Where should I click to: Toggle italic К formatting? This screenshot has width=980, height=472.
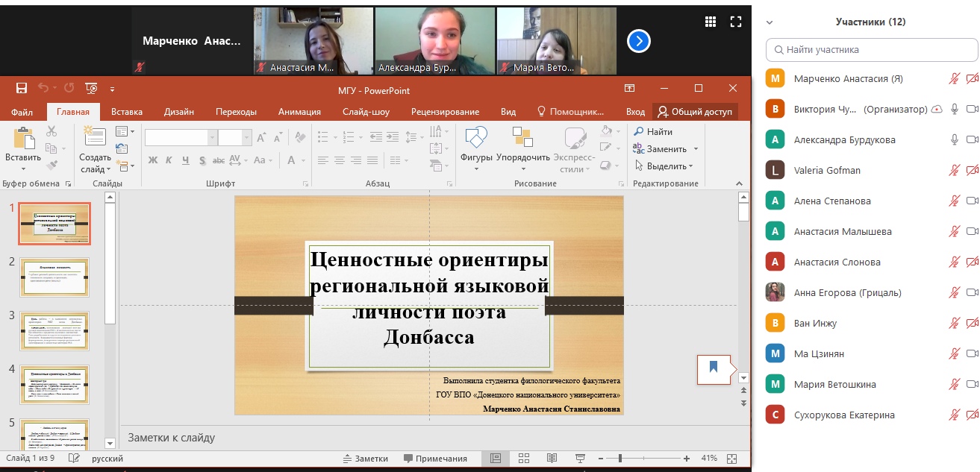(x=169, y=160)
